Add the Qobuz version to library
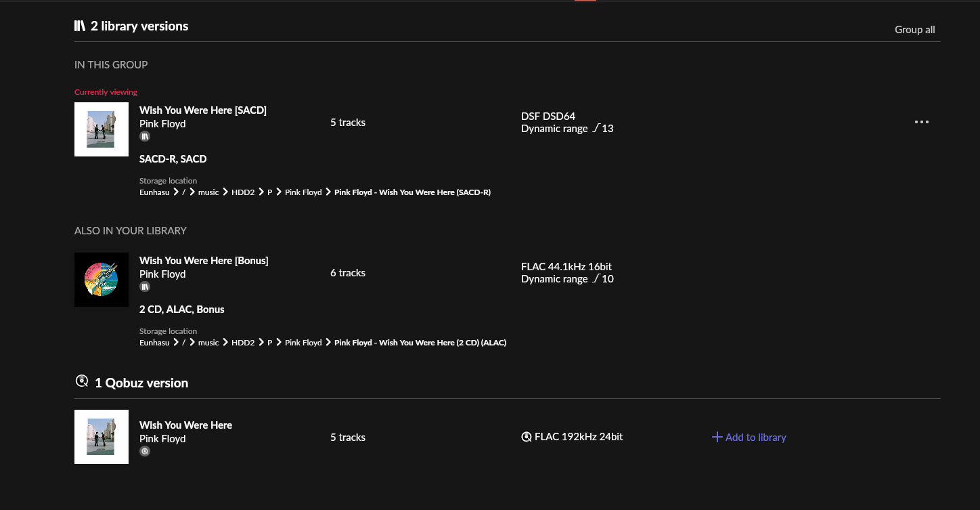 coord(755,438)
